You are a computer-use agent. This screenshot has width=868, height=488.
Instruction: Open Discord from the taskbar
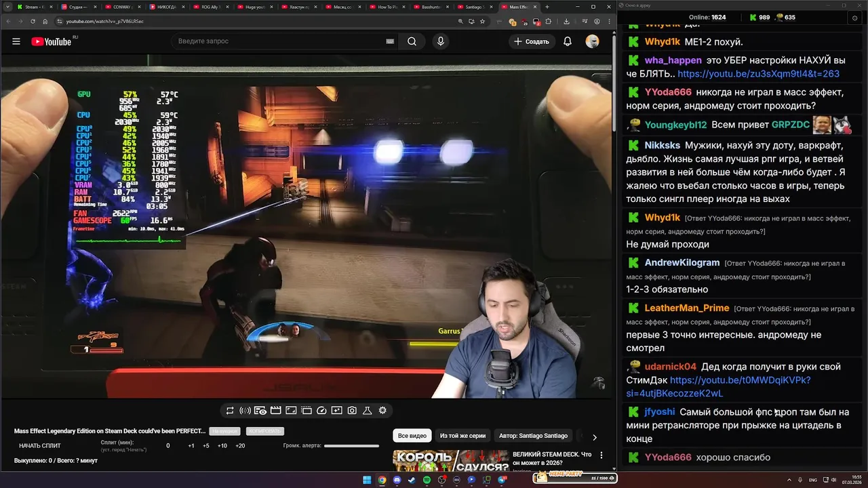[397, 480]
